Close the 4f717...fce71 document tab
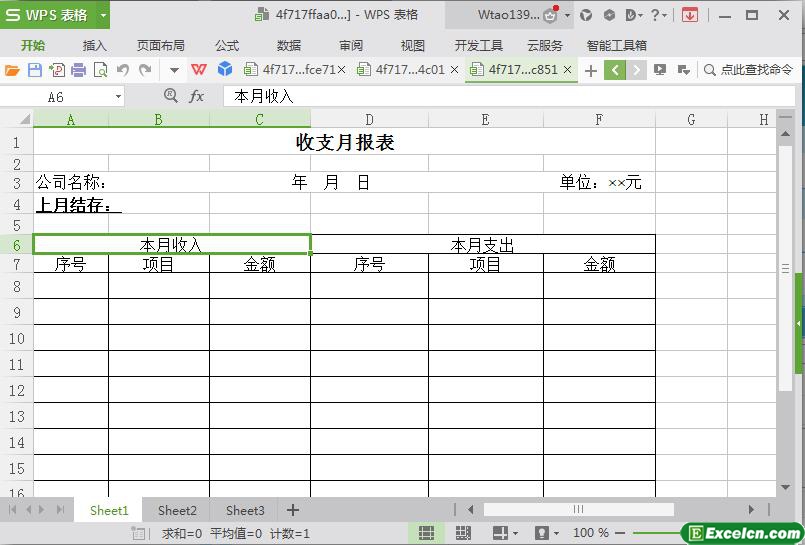Image resolution: width=805 pixels, height=545 pixels. pos(341,69)
